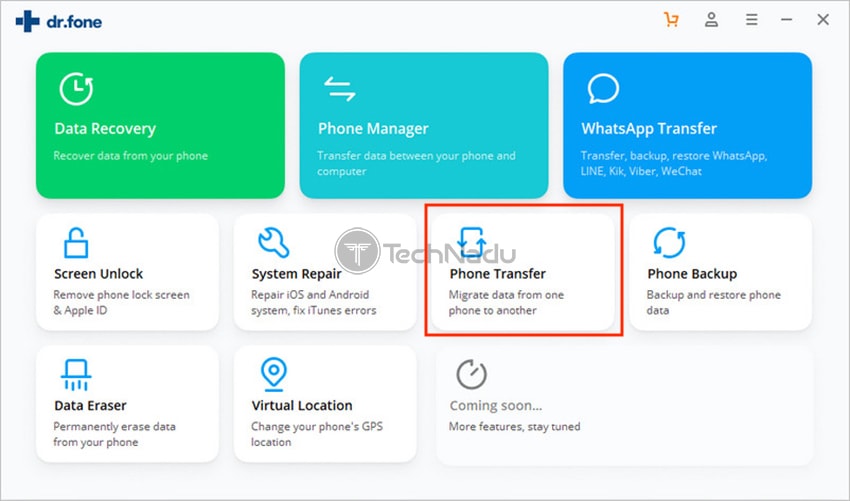Click the Data Recovery clock icon

pos(76,88)
